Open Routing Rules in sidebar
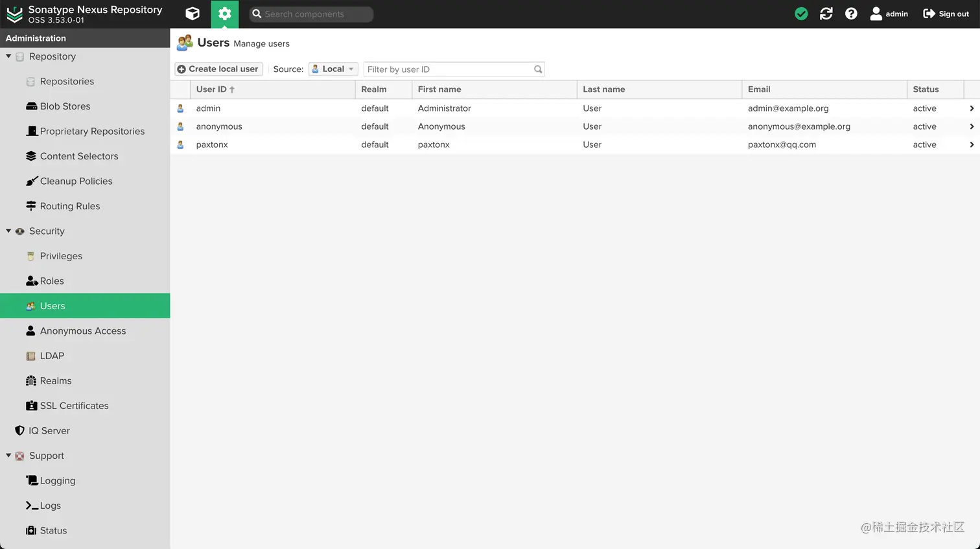 point(70,206)
